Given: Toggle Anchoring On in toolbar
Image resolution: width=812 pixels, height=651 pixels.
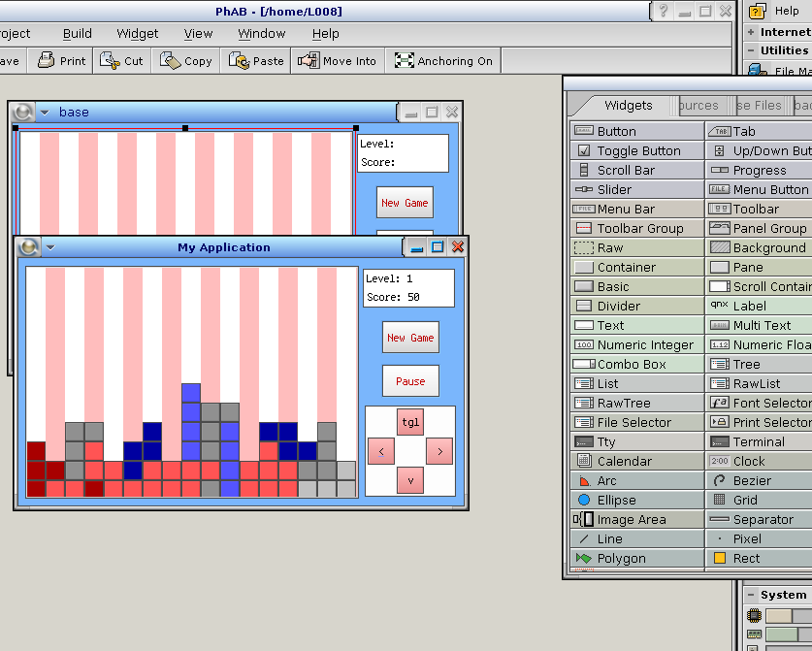Looking at the screenshot, I should pyautogui.click(x=444, y=60).
